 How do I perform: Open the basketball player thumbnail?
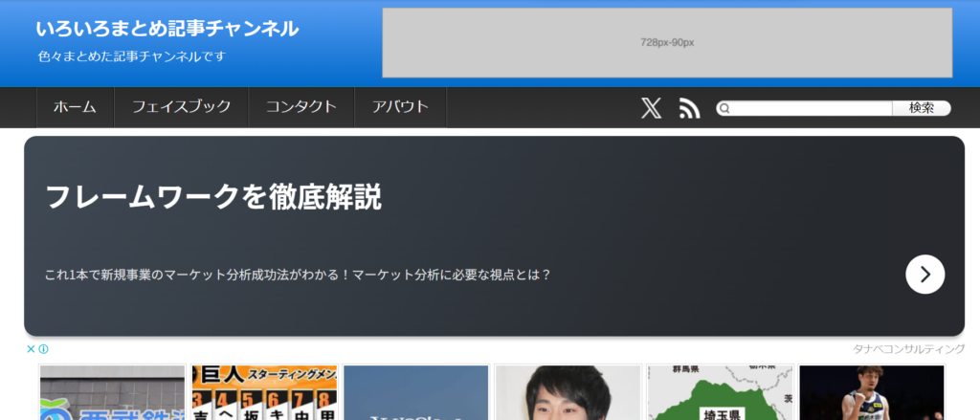pyautogui.click(x=871, y=393)
